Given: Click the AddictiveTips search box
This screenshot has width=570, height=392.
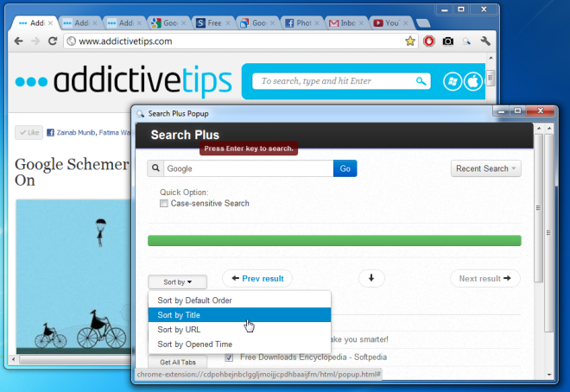Looking at the screenshot, I should click(x=341, y=81).
